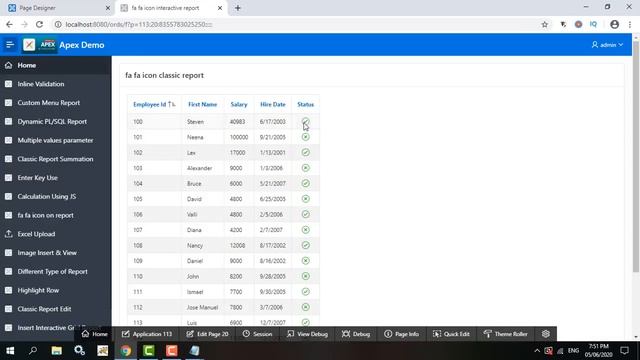The width and height of the screenshot is (640, 360).
Task: Click the cross status icon for Neena
Action: click(x=305, y=137)
